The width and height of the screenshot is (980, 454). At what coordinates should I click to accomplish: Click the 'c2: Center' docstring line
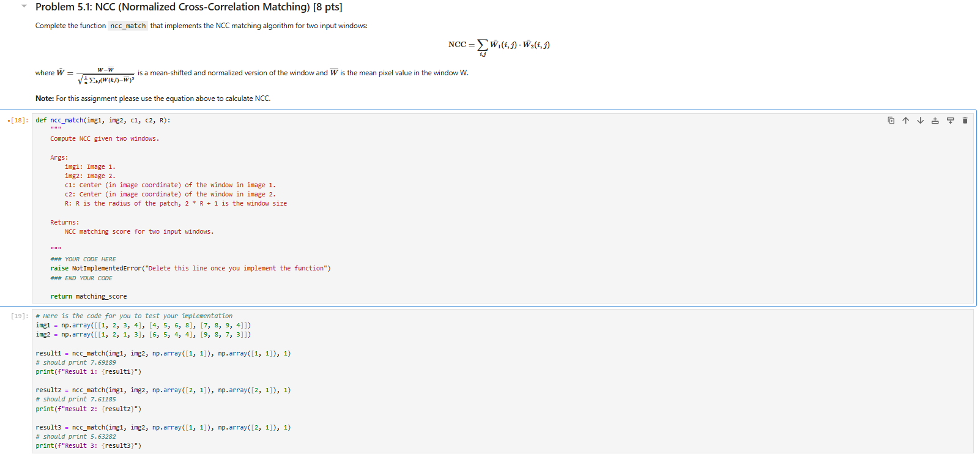pos(170,195)
